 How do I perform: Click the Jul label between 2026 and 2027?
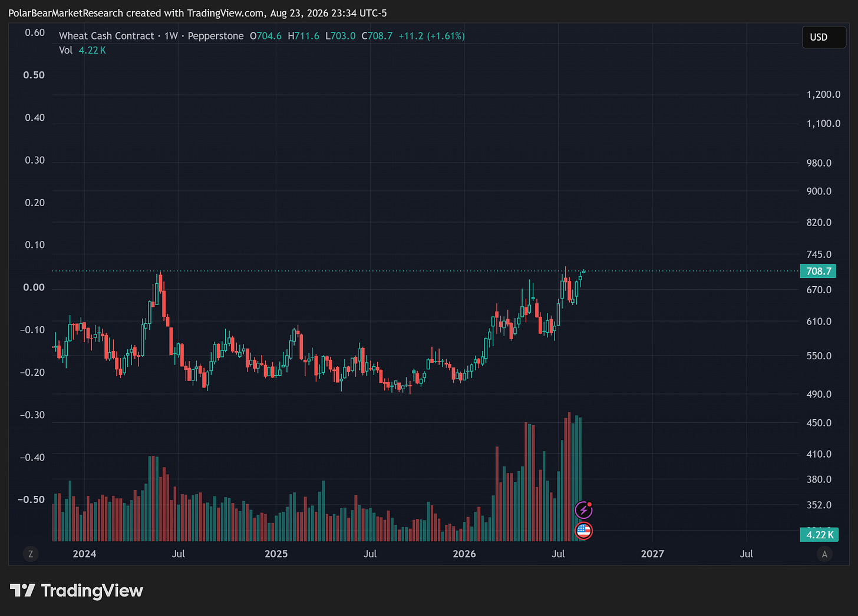pos(558,554)
